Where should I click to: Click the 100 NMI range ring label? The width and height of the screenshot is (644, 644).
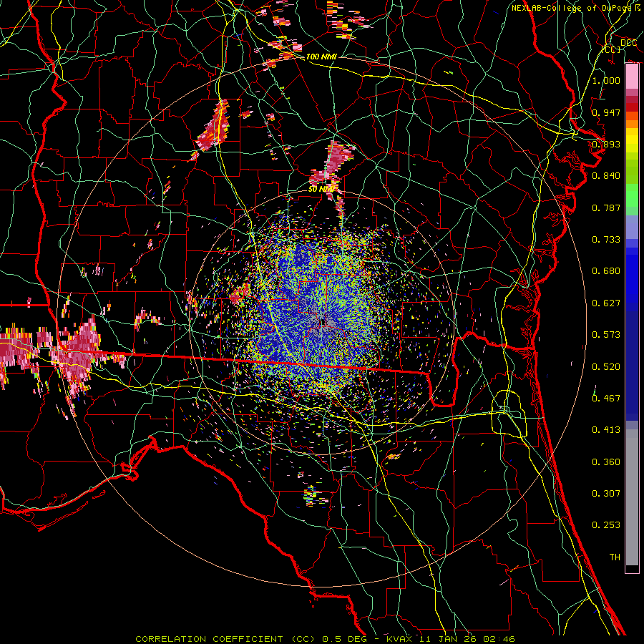(x=321, y=57)
